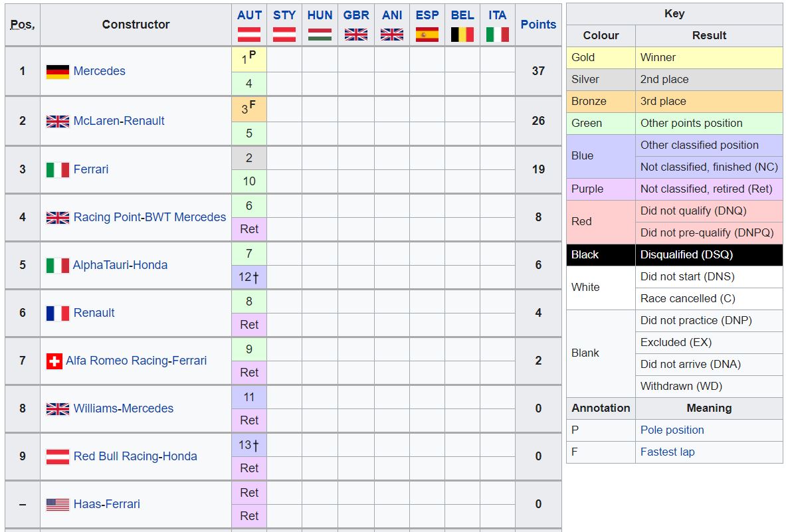
Task: Open the GBR race column link
Action: click(x=356, y=15)
